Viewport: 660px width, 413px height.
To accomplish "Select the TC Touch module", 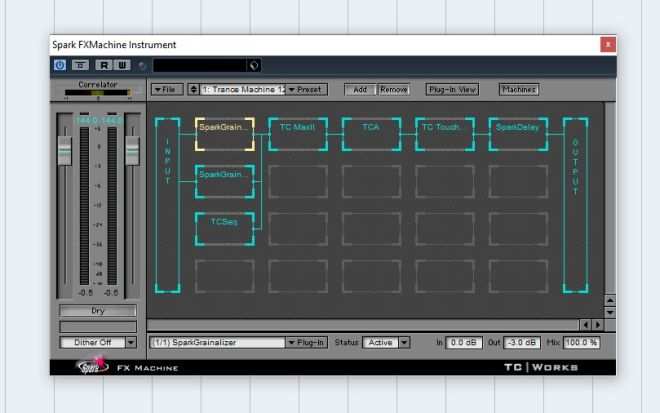I will tap(445, 134).
